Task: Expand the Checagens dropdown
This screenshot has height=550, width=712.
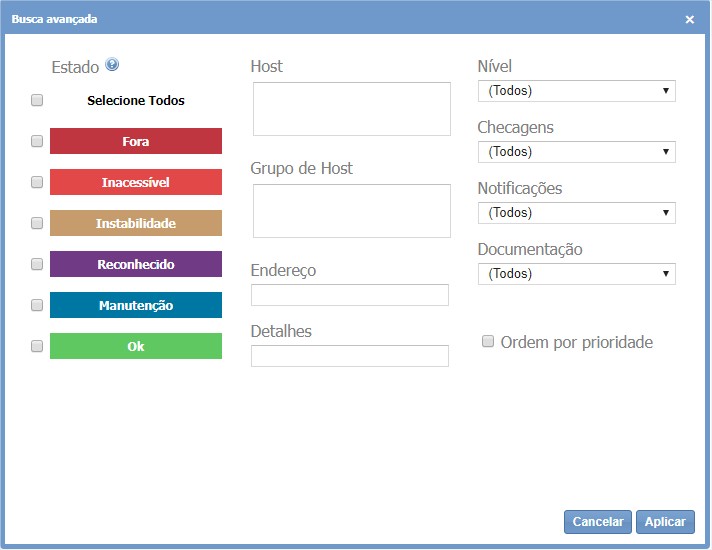Action: pyautogui.click(x=577, y=152)
